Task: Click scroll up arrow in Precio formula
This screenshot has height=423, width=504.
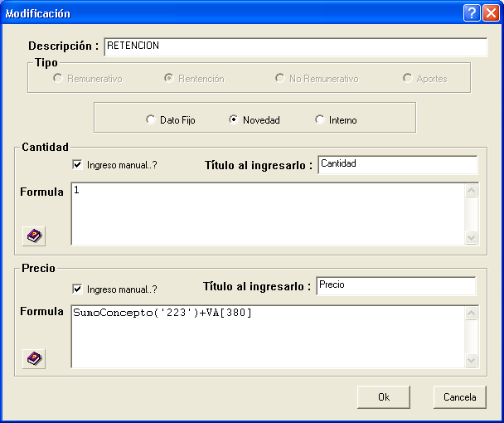Action: coord(471,313)
